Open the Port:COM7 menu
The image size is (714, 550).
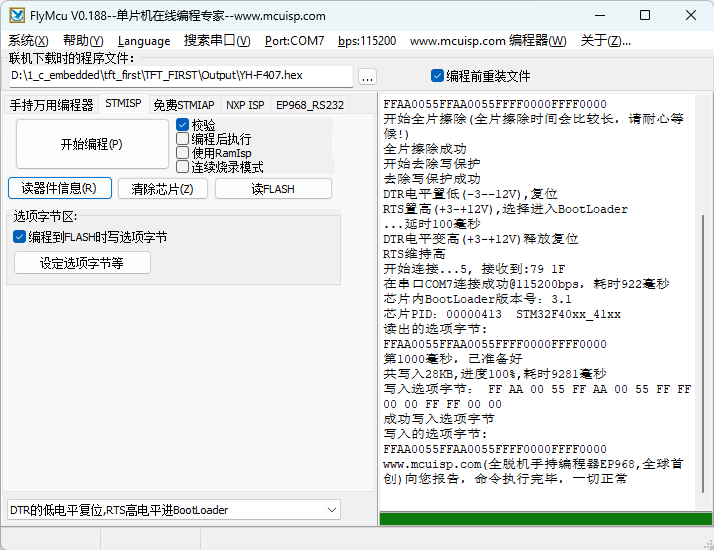pyautogui.click(x=295, y=41)
